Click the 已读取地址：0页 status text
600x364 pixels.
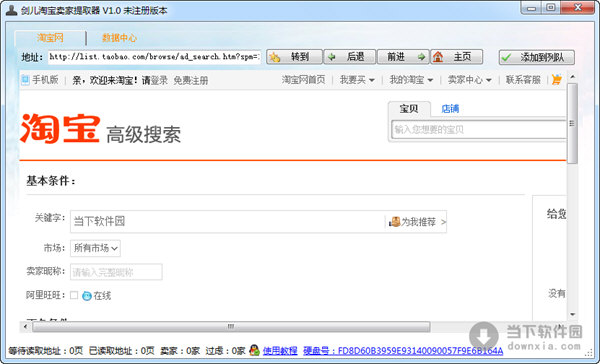click(x=121, y=351)
